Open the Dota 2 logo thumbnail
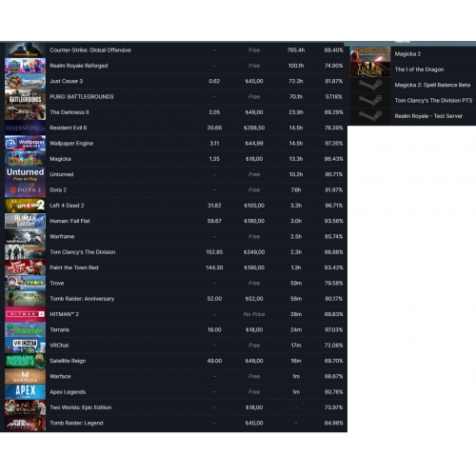 click(25, 190)
